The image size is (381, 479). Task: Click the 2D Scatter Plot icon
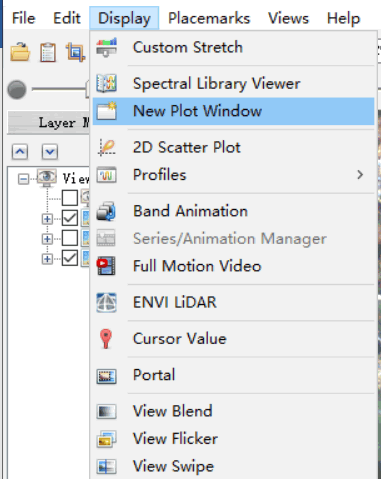[x=106, y=147]
